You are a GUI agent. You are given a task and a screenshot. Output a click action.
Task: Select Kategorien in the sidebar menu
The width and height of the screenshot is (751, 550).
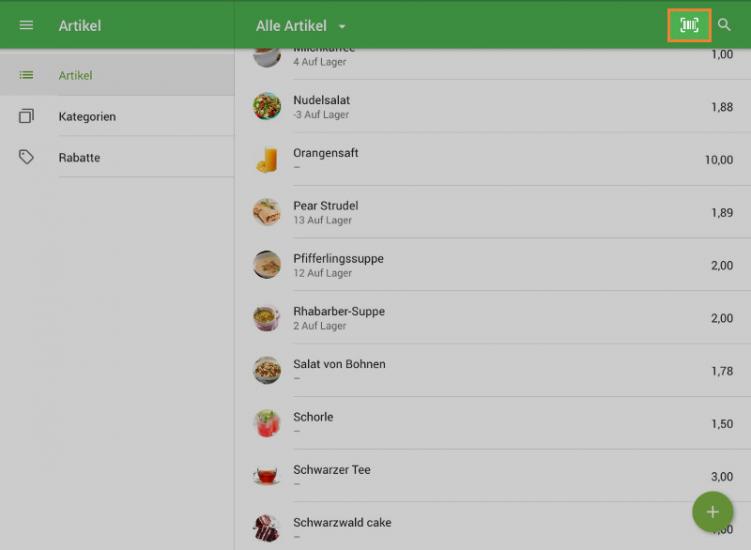(x=87, y=116)
